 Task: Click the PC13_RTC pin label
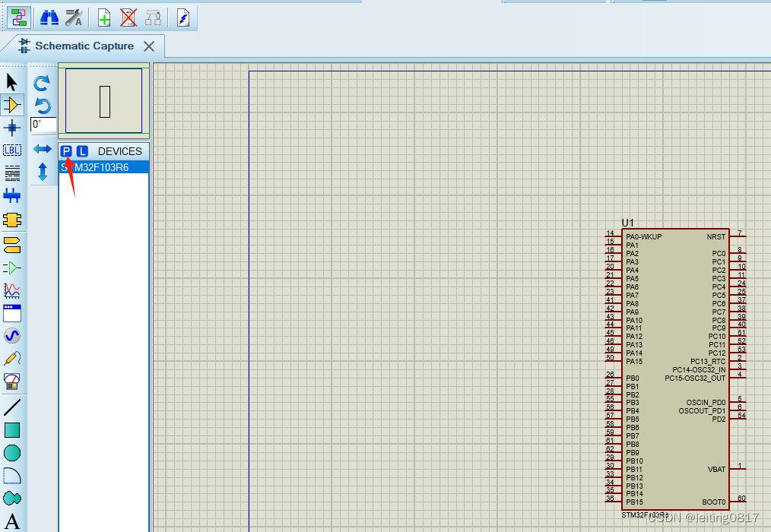click(x=708, y=362)
